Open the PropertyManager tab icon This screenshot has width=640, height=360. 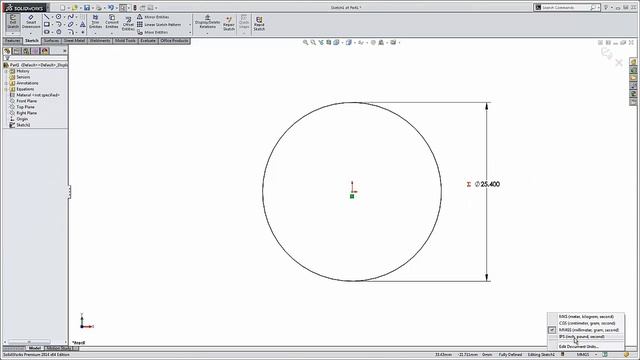(17, 51)
